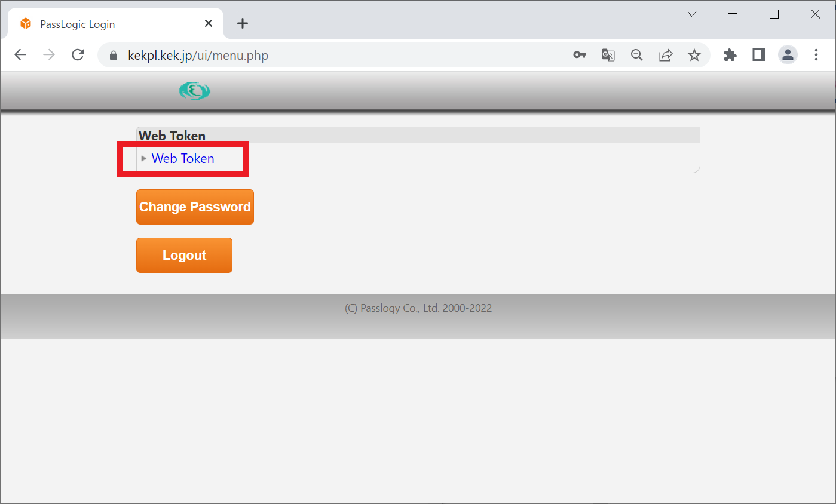This screenshot has height=504, width=836.
Task: Open the password manager key icon
Action: (579, 55)
